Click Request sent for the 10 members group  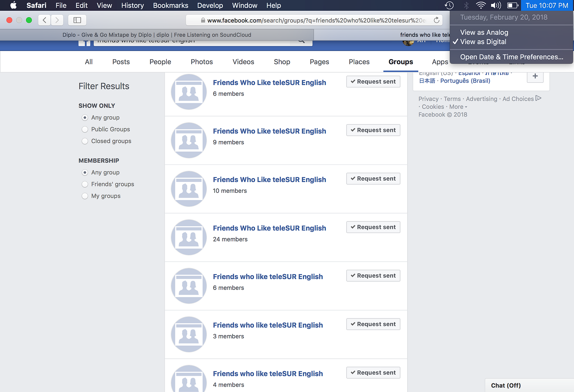point(373,178)
